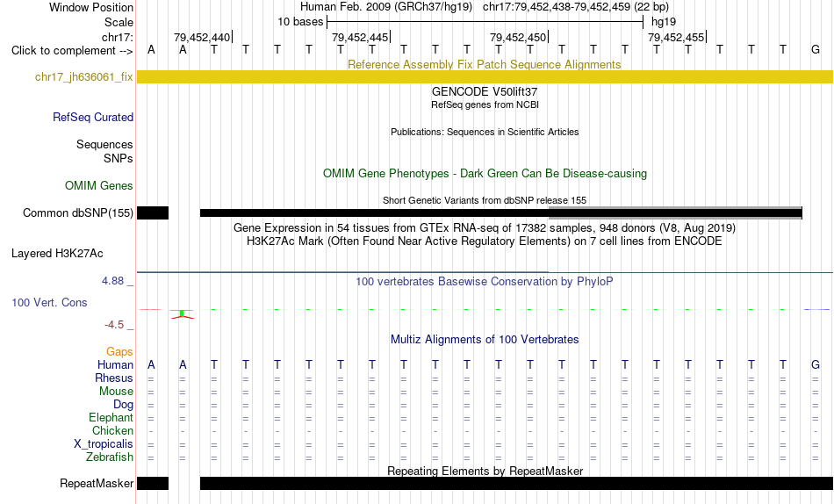Click the Human species label
This screenshot has height=504, width=834.
point(115,364)
